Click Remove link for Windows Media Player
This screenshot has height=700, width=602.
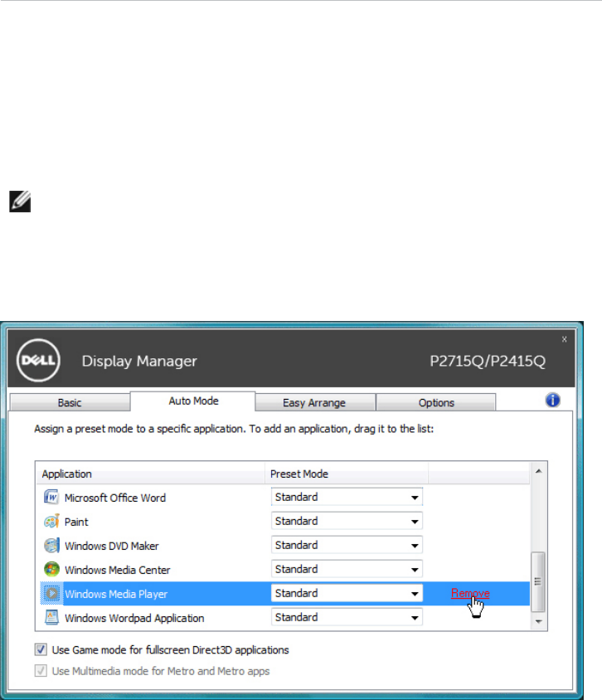pos(470,593)
